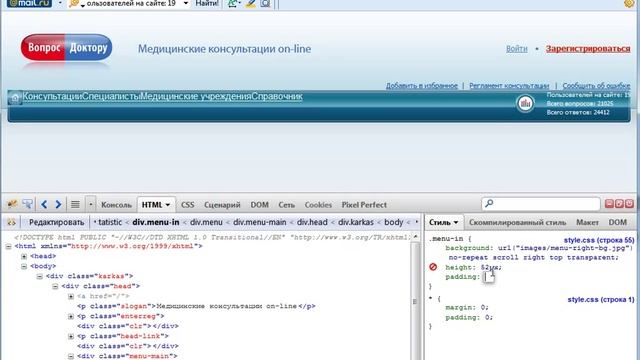Select div.menu-main in the breadcrumb path
This screenshot has width=640, height=360.
click(x=260, y=222)
